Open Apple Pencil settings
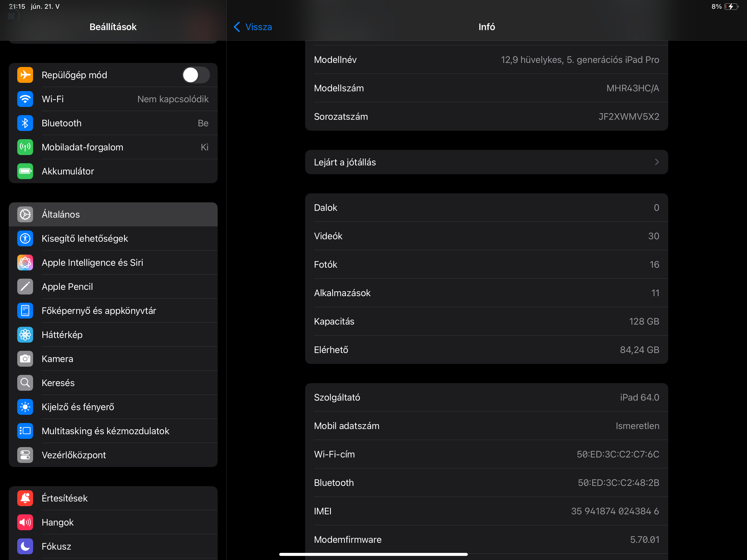747x560 pixels. 113,287
